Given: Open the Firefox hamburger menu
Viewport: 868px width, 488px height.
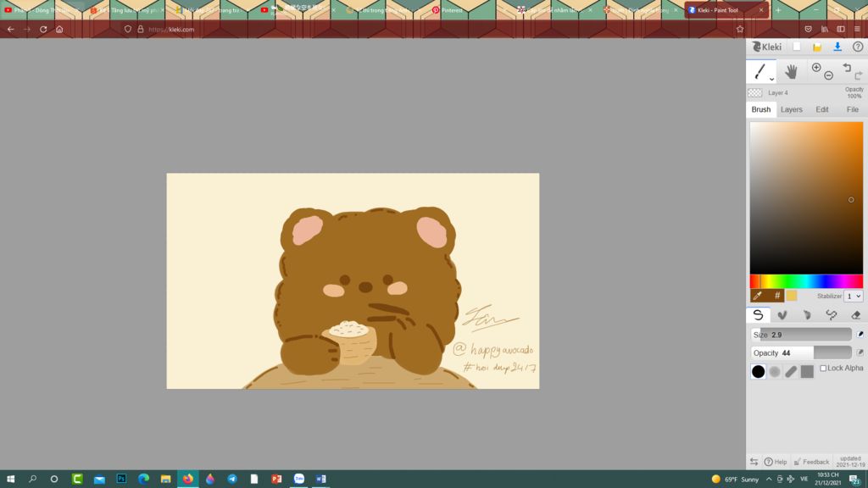Looking at the screenshot, I should click(x=857, y=30).
